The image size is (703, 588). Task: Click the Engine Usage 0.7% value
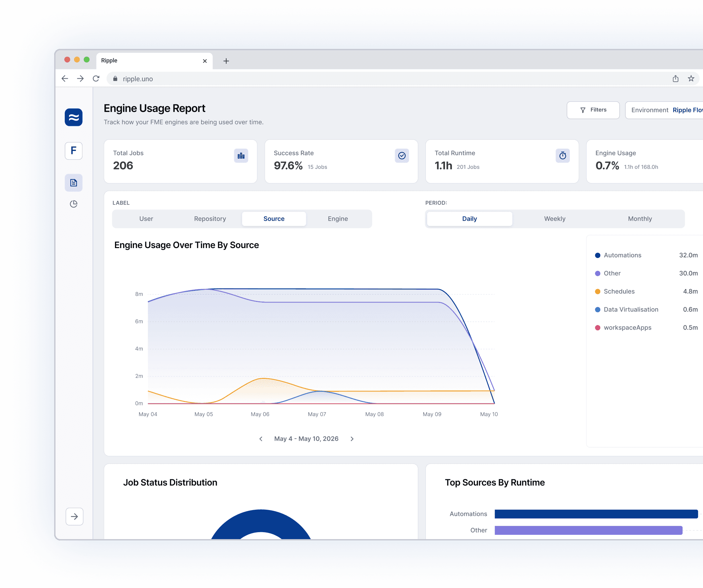[607, 165]
